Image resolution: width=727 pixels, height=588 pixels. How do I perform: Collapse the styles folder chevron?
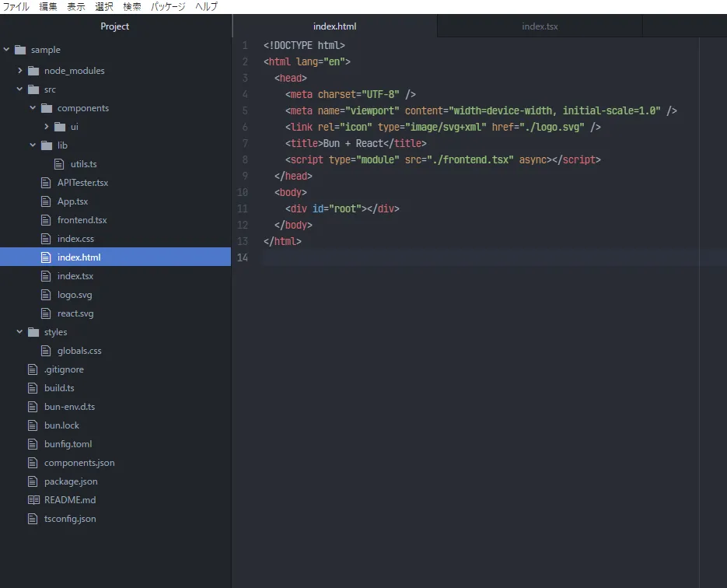(x=19, y=331)
